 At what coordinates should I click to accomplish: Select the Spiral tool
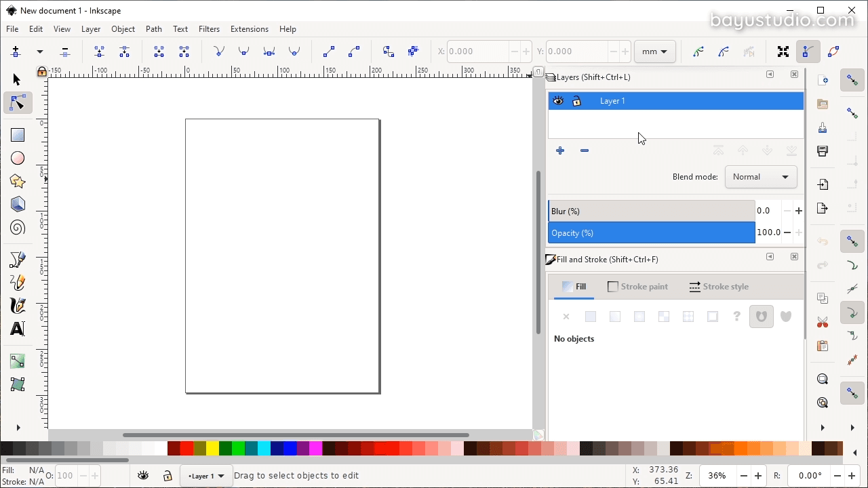tap(18, 228)
